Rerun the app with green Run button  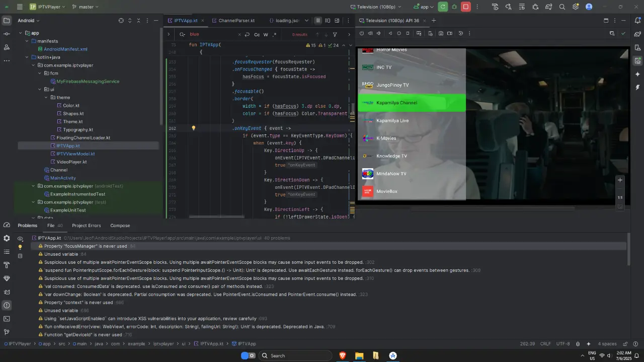443,7
